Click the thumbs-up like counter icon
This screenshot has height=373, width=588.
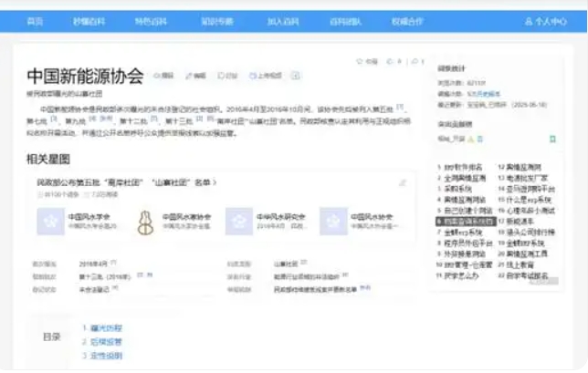point(390,61)
